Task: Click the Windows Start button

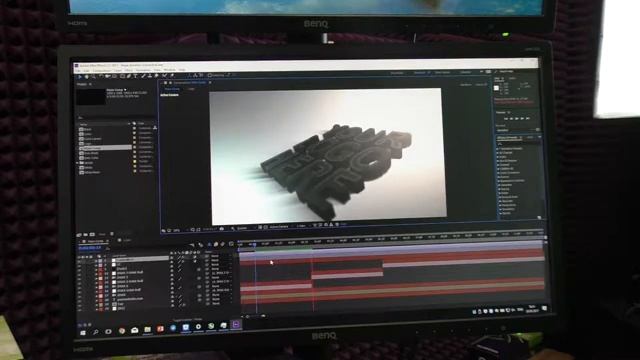Action: [x=83, y=333]
